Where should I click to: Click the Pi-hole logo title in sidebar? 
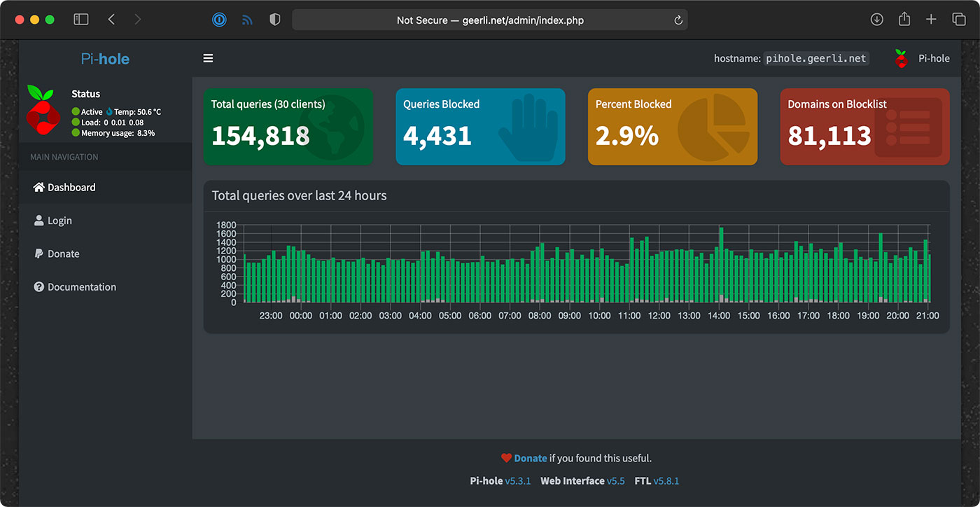point(105,59)
